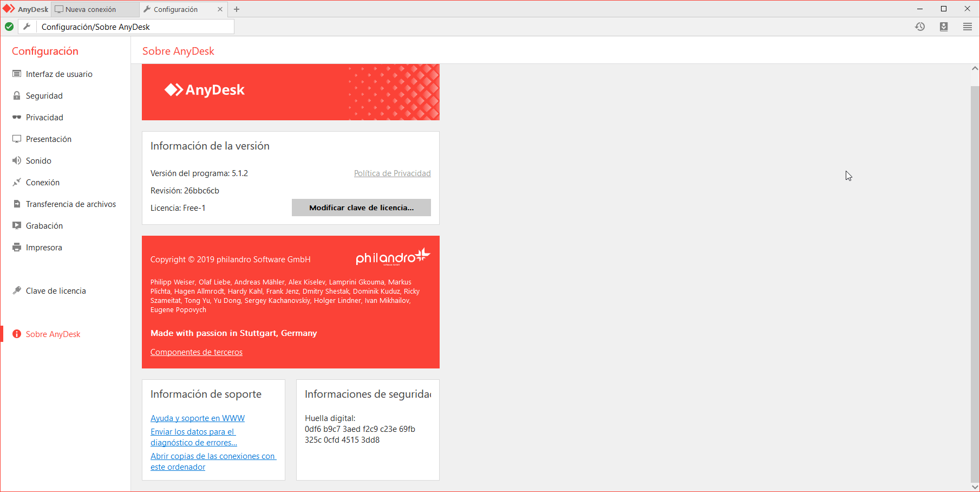Click the green connection status icon
The image size is (980, 492).
pyautogui.click(x=9, y=27)
